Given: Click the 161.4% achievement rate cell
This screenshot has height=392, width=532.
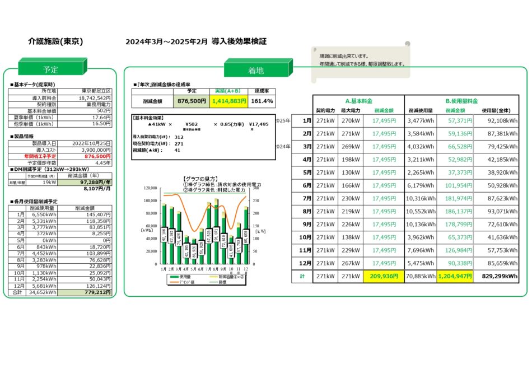Looking at the screenshot, I should tap(263, 101).
